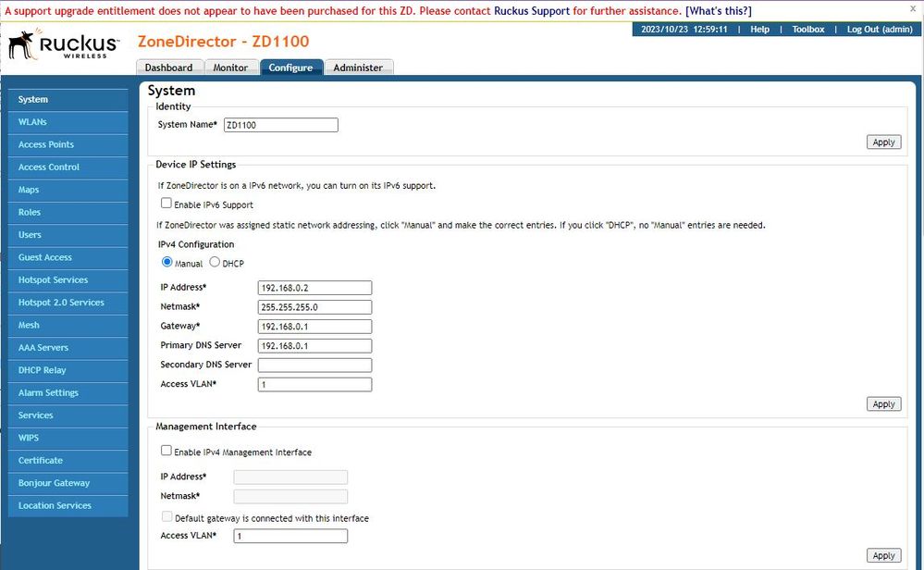Click the Secondary DNS Server field
The image size is (924, 570).
[x=314, y=366]
